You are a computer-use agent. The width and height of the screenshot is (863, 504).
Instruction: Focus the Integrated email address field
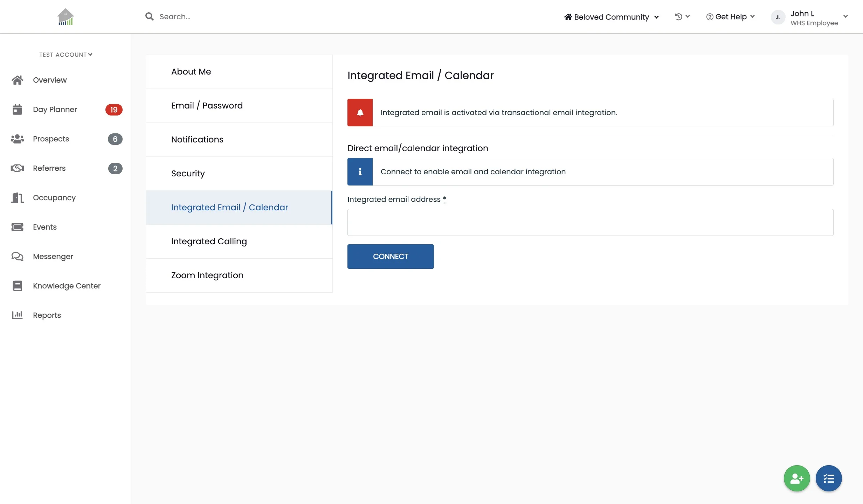pos(590,223)
